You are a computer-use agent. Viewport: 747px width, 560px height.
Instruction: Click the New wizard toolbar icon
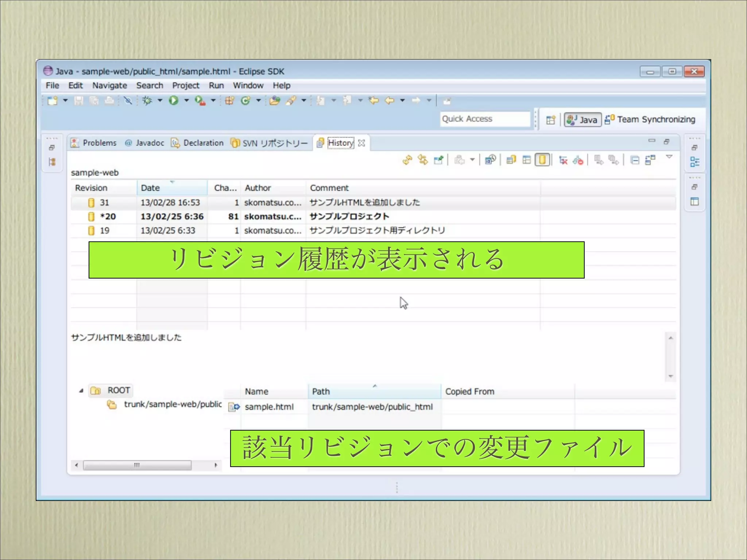pyautogui.click(x=53, y=101)
